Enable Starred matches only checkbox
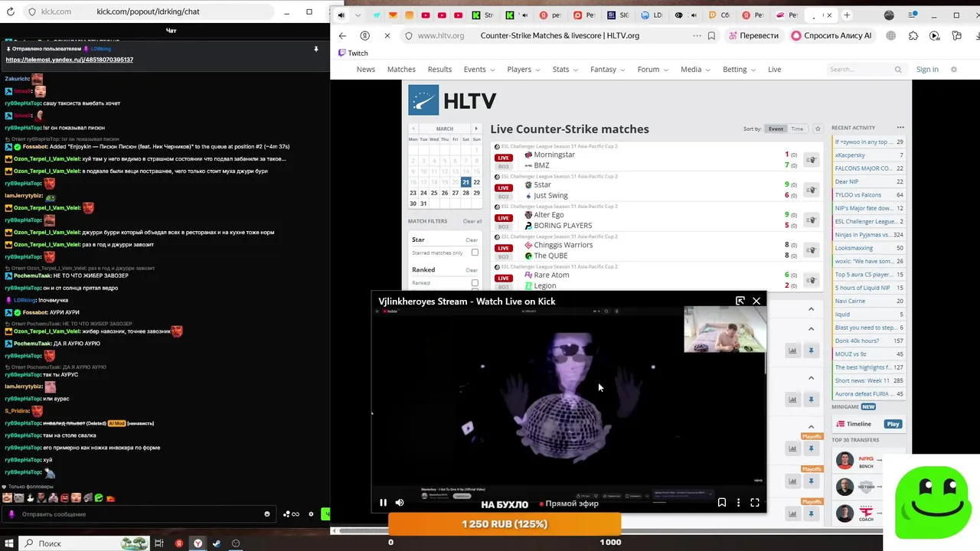 [475, 253]
